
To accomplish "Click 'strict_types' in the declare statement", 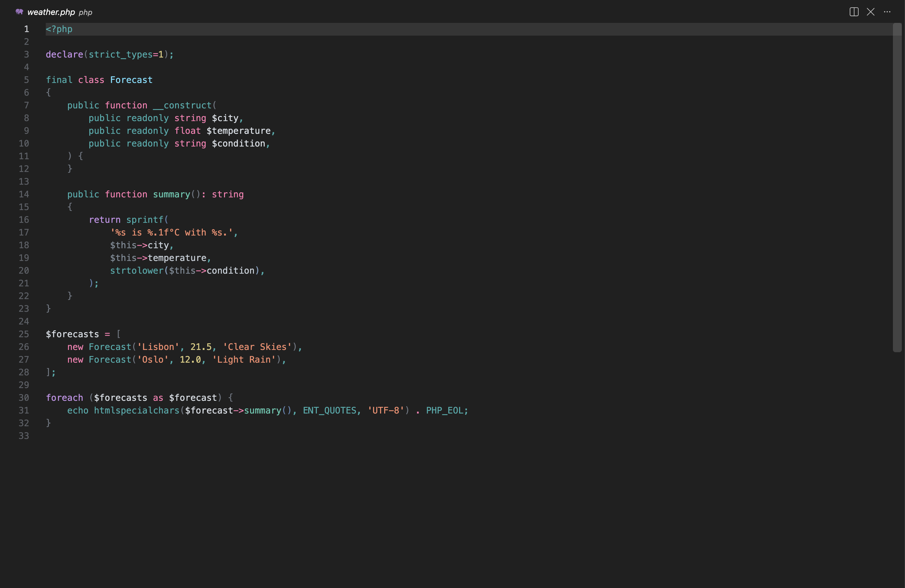I will pos(120,55).
